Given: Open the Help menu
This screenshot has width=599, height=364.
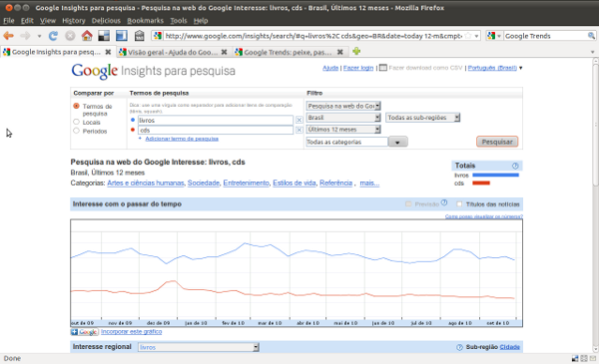Looking at the screenshot, I should (201, 21).
